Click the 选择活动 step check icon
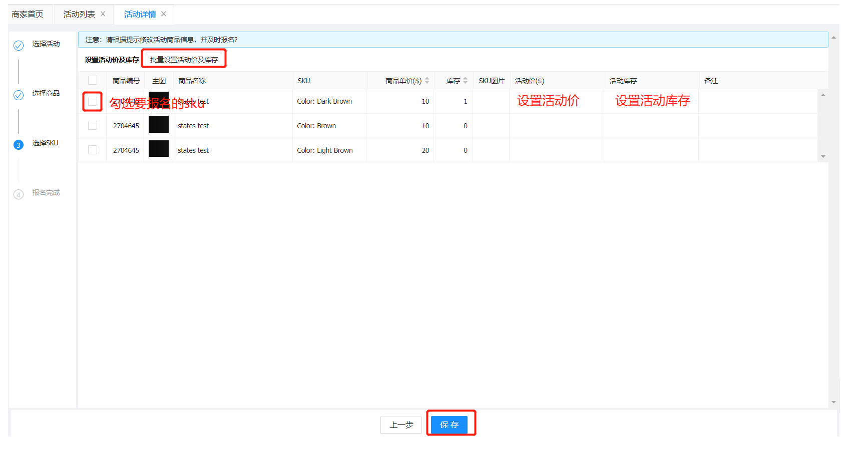The image size is (868, 451). point(19,46)
